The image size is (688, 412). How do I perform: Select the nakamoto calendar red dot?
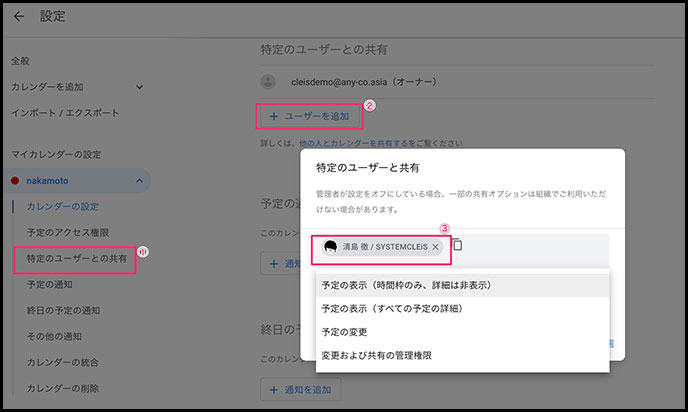(15, 181)
